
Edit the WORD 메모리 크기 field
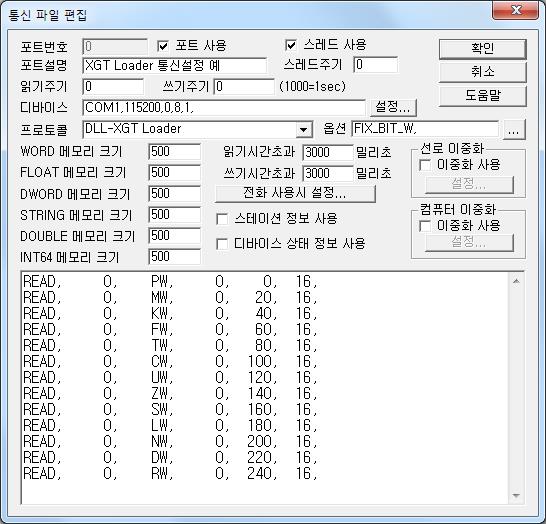coord(174,152)
